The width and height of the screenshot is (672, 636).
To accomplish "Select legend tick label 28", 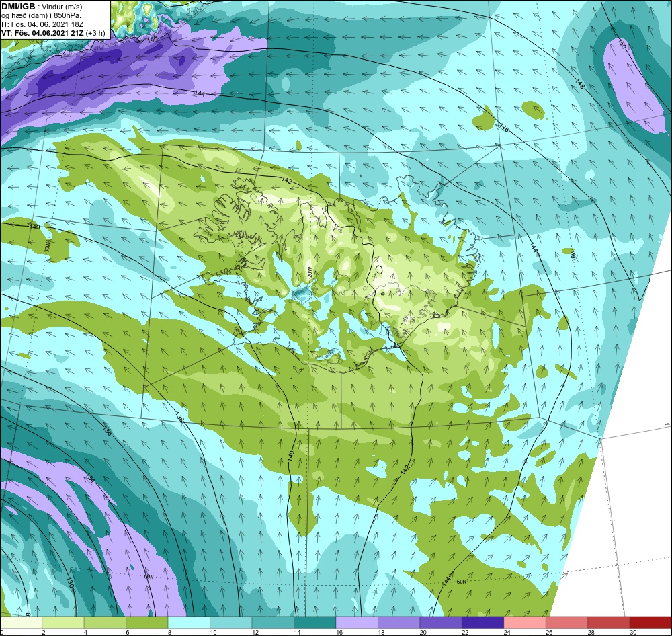I will point(591,632).
